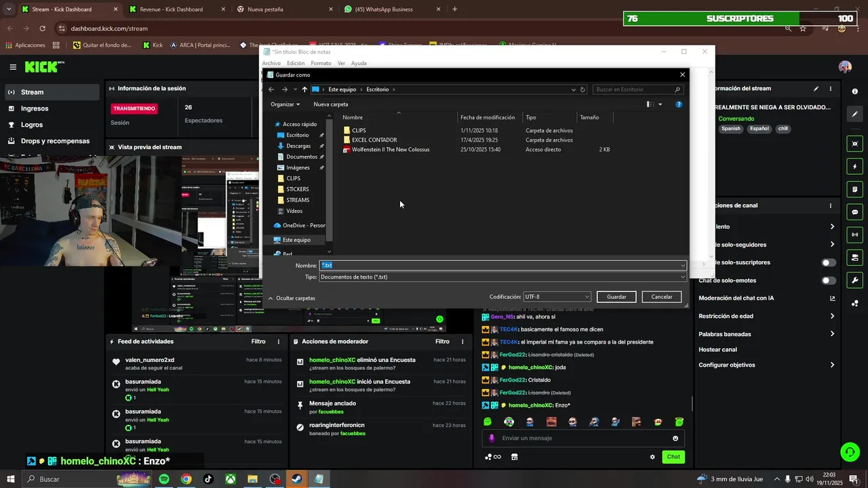Select Este equipo in the navigation tree

click(x=296, y=240)
